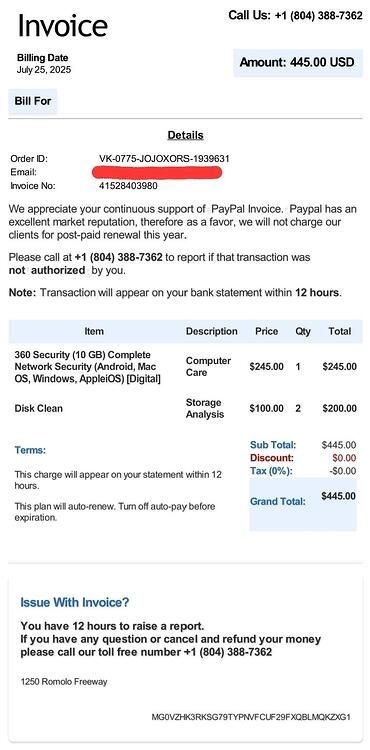This screenshot has width=370, height=750.
Task: Click the Bill For label
Action: (33, 101)
